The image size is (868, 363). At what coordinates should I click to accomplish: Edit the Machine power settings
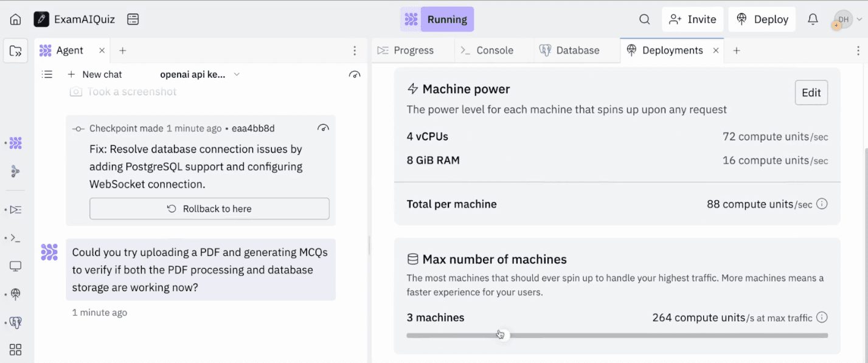point(811,92)
